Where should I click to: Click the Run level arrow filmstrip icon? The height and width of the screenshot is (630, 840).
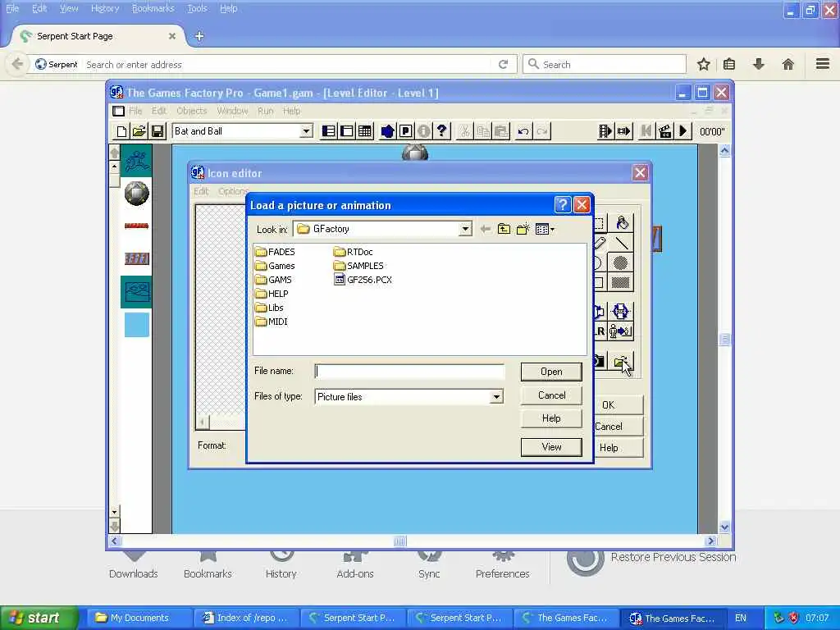(623, 131)
